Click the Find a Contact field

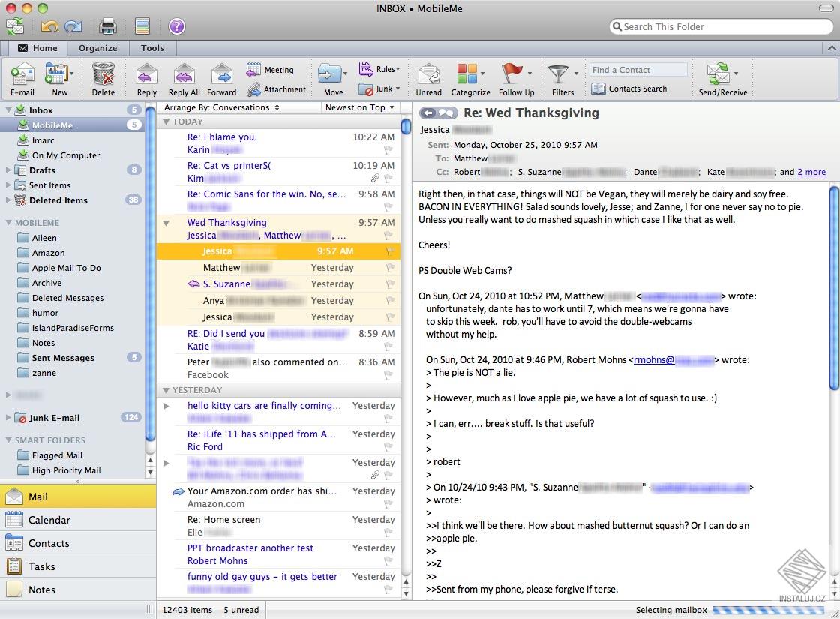pyautogui.click(x=638, y=70)
